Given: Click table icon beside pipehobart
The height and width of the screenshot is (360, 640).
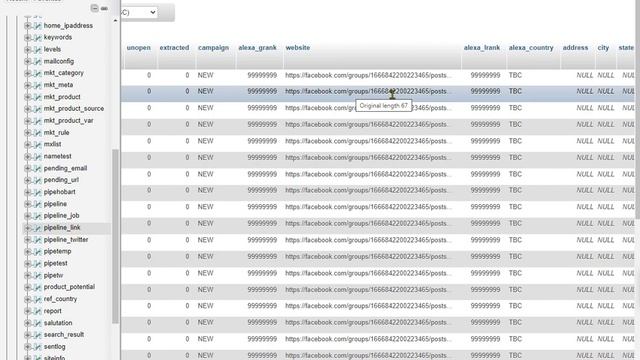Looking at the screenshot, I should [x=38, y=192].
